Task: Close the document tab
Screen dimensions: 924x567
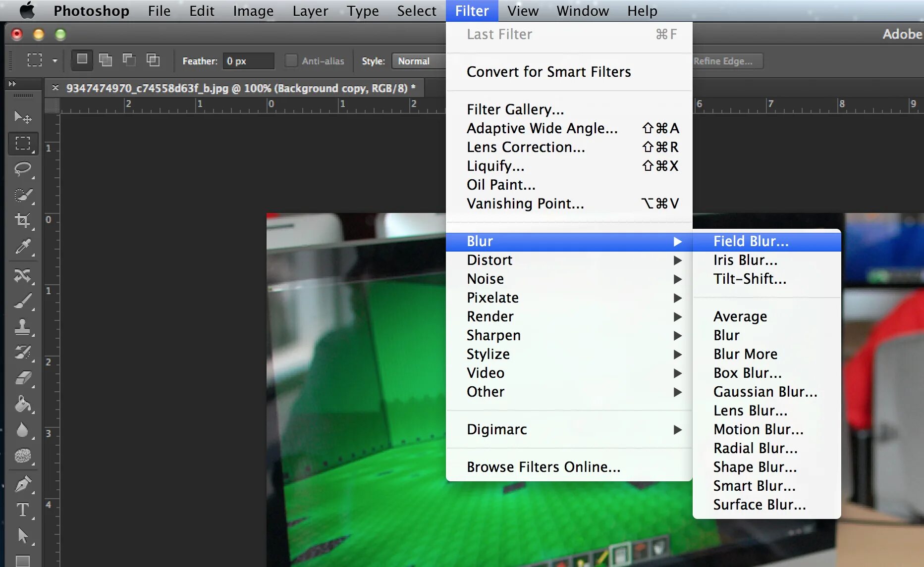Action: click(x=55, y=88)
